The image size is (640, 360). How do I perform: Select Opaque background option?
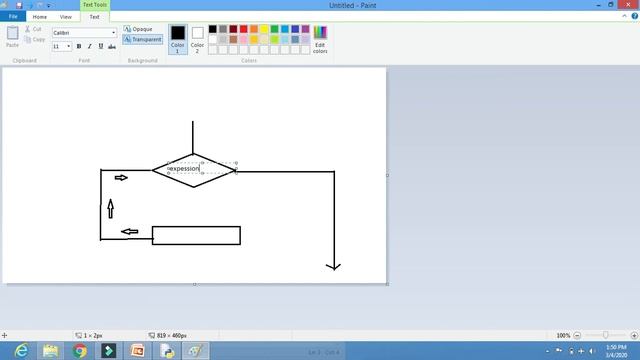138,29
